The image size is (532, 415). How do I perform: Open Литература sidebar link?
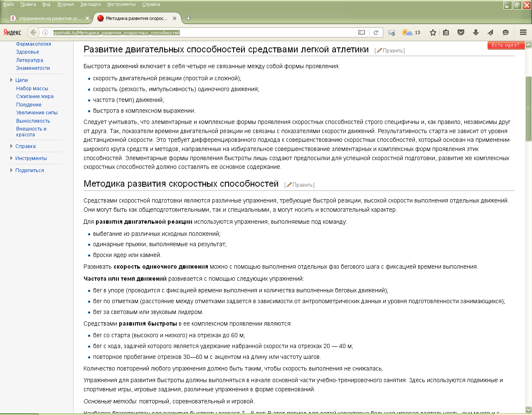(30, 60)
